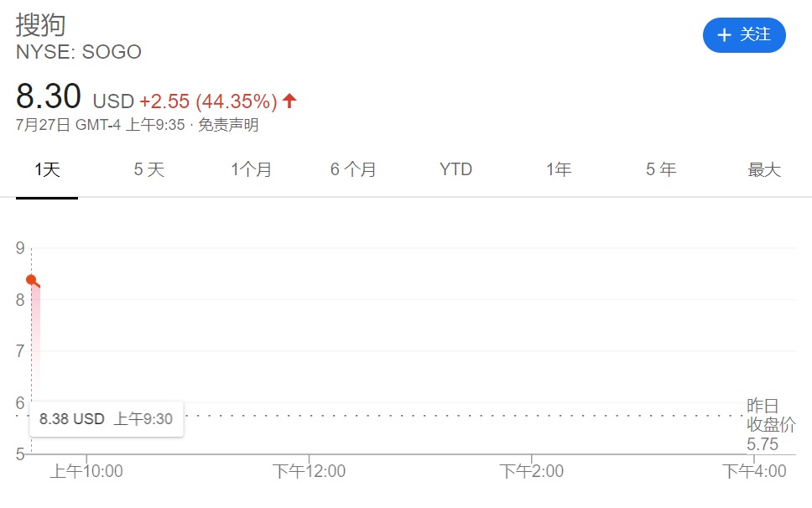Open the 1个月 chart range

pos(251,169)
